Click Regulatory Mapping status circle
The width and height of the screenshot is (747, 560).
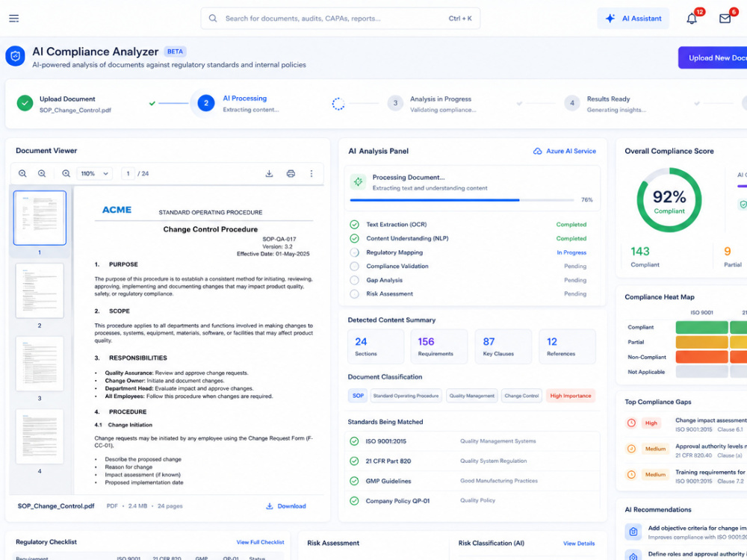(x=354, y=252)
